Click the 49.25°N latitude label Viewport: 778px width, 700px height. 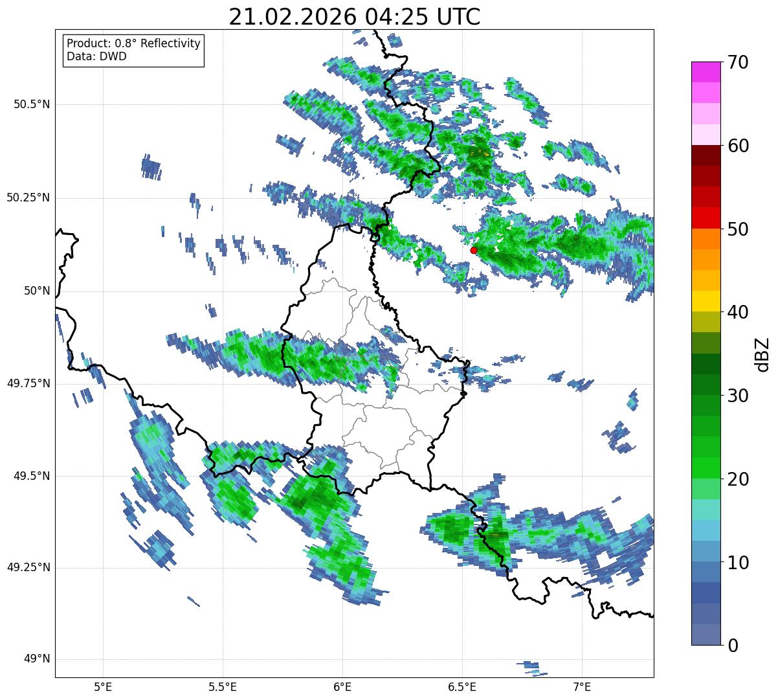pyautogui.click(x=28, y=567)
